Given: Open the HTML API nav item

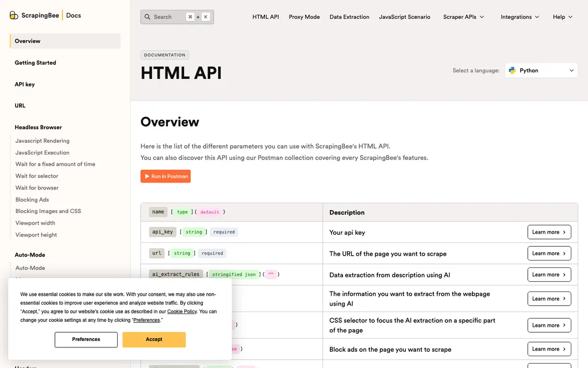Looking at the screenshot, I should coord(266,17).
